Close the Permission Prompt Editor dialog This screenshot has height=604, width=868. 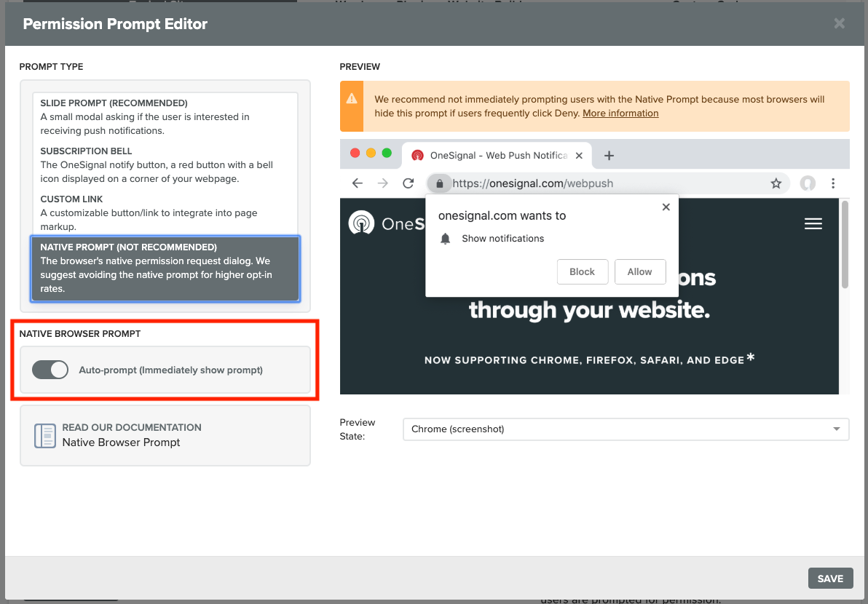coord(839,23)
